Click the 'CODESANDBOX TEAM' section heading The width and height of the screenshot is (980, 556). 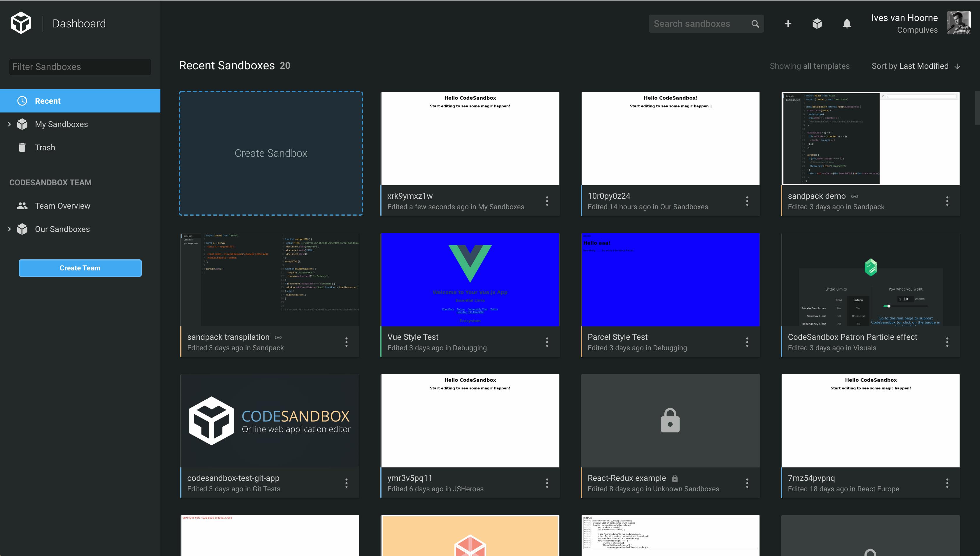pos(50,182)
